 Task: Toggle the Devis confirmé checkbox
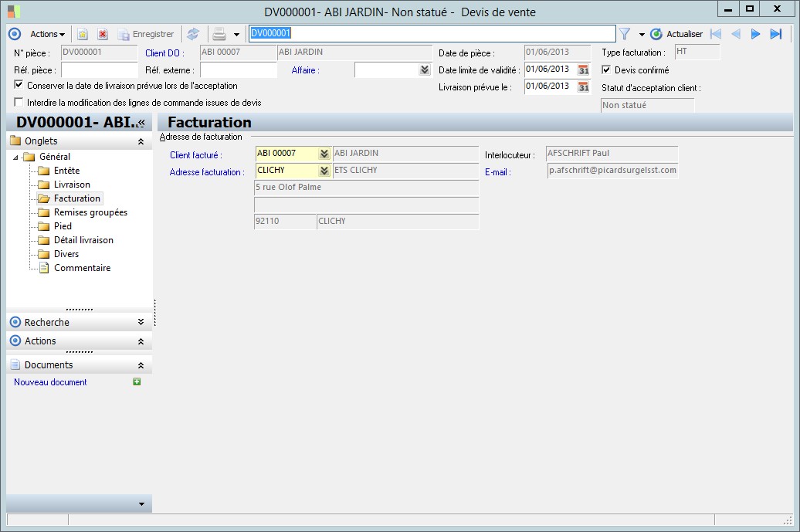(606, 69)
